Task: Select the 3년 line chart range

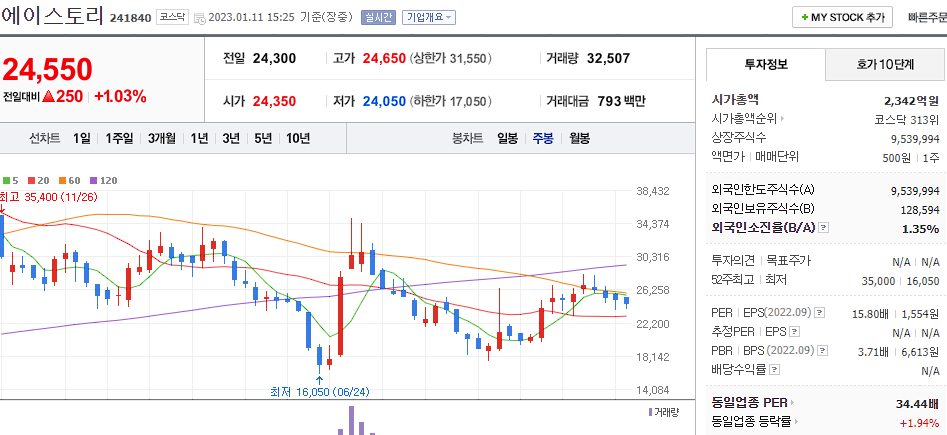Action: 231,138
